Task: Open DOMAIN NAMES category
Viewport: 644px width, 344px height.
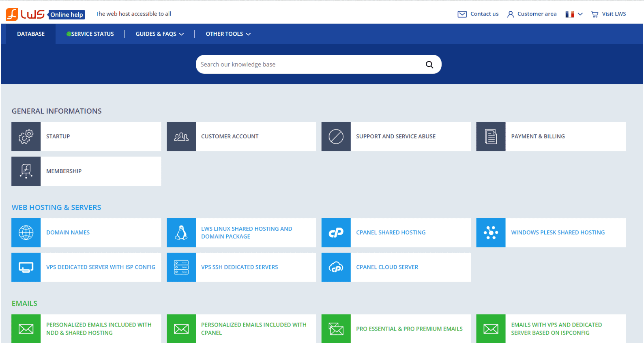Action: point(68,233)
